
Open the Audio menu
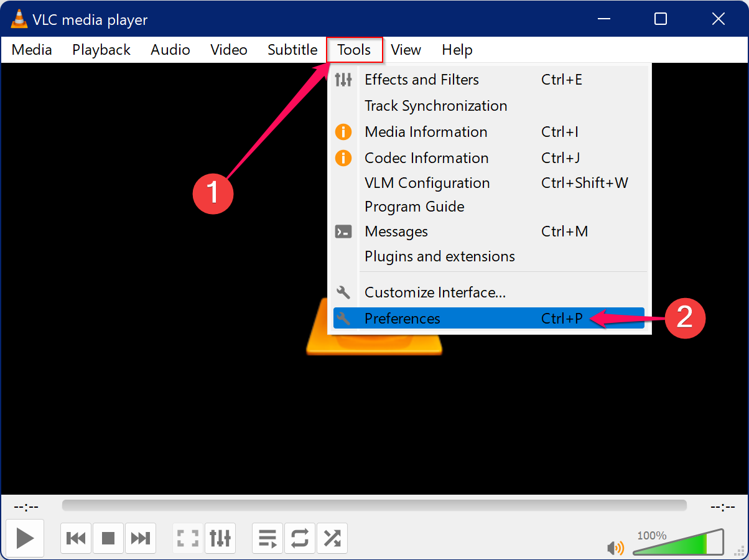pos(170,50)
